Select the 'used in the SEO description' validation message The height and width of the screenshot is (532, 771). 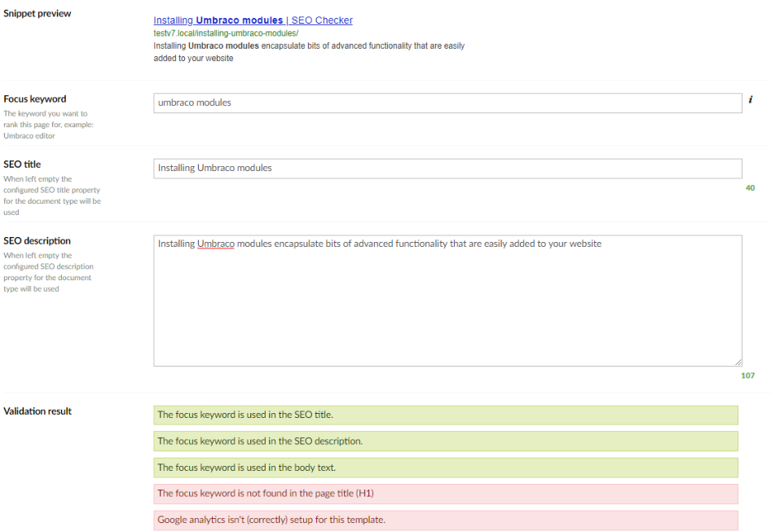[446, 441]
